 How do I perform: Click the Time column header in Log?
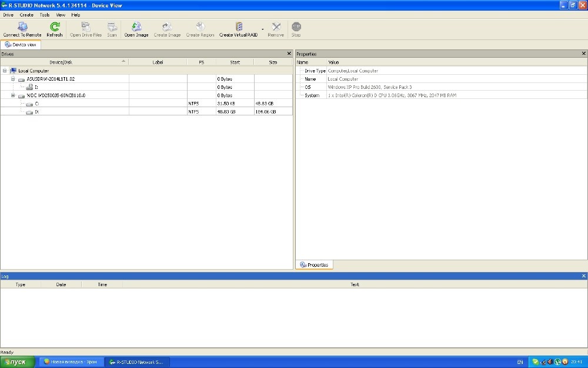[102, 284]
